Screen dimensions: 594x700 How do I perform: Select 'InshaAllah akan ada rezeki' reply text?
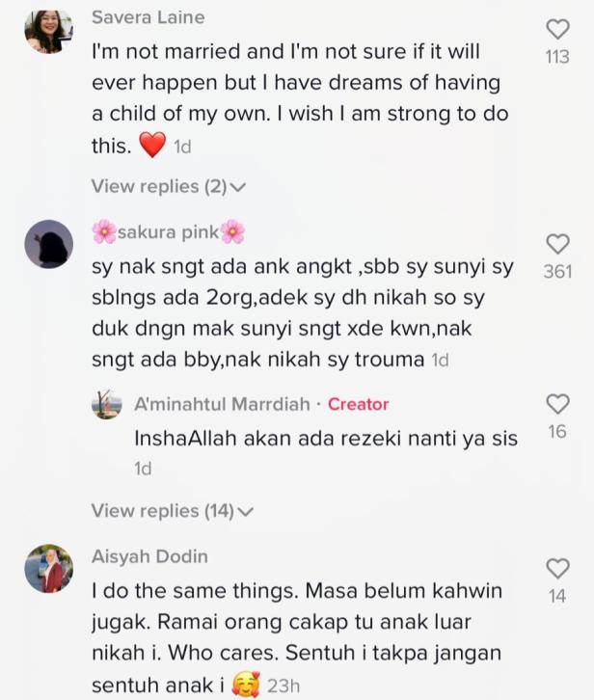326,439
